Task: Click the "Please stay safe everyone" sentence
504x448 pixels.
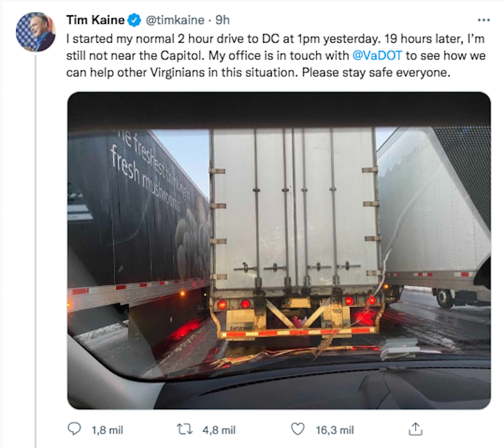Action: tap(376, 72)
